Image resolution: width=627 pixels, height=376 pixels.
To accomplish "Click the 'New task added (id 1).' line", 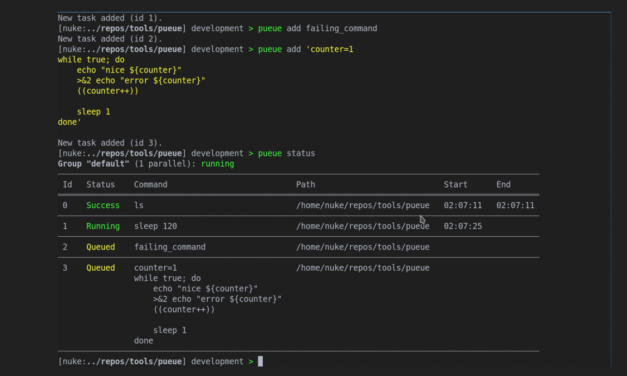I will click(110, 18).
